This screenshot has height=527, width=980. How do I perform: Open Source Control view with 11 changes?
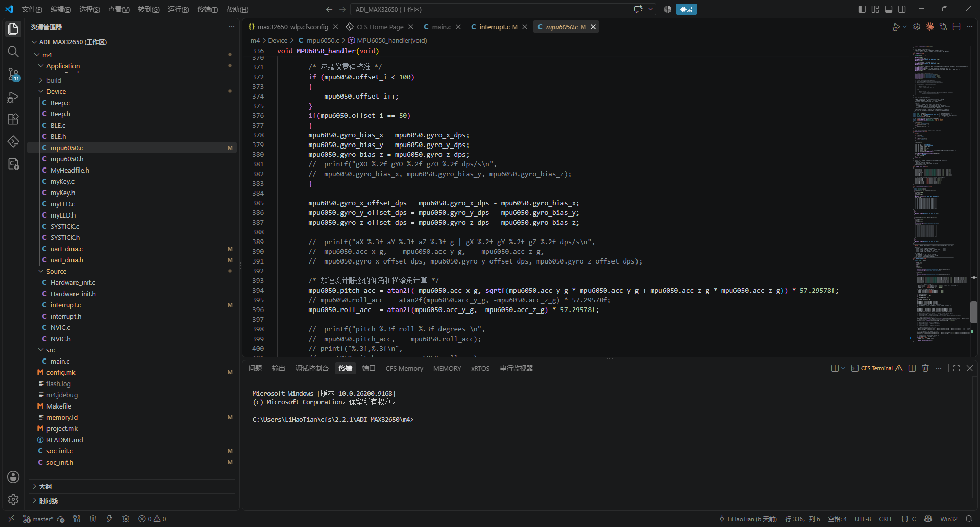(13, 75)
